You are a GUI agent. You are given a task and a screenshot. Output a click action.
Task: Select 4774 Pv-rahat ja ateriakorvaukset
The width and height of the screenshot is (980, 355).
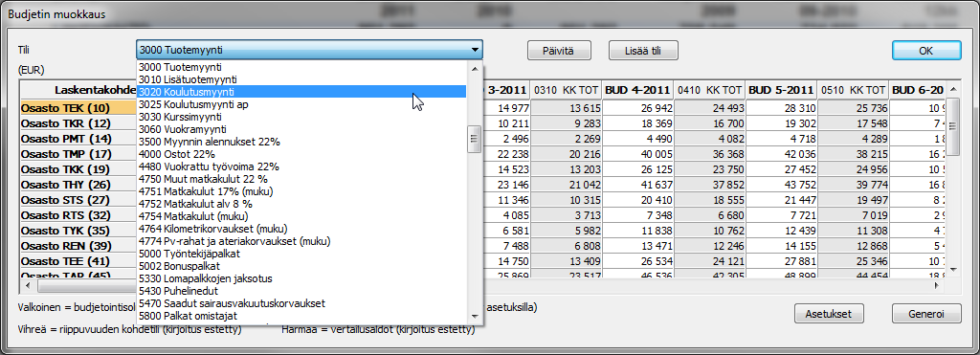tap(301, 240)
